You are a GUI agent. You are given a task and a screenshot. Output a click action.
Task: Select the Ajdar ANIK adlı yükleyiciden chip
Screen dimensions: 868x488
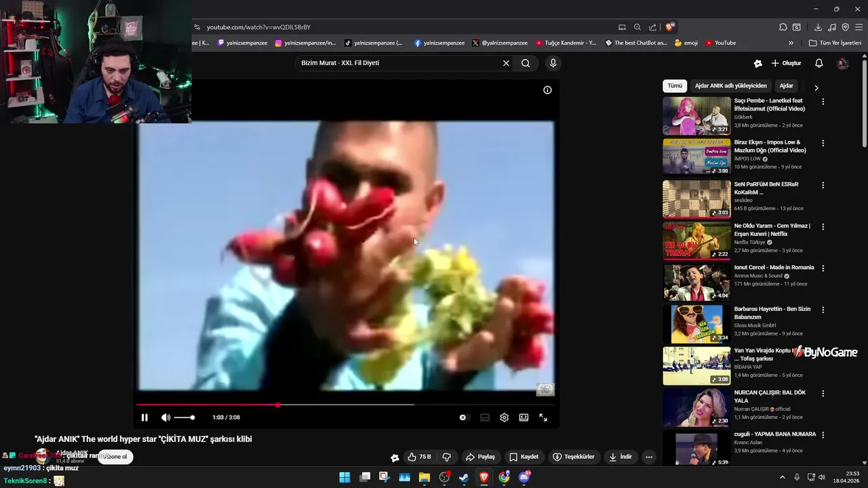click(x=731, y=86)
